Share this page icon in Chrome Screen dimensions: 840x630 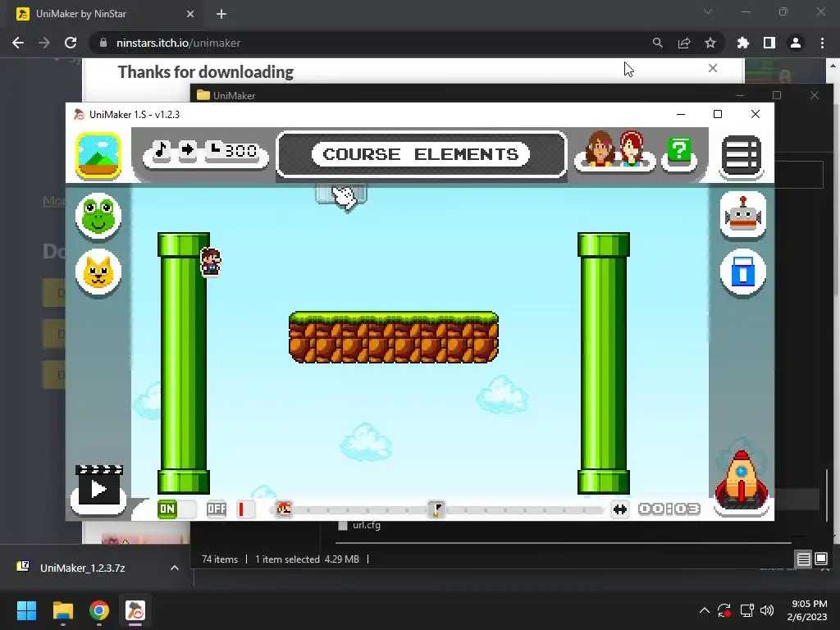coord(684,43)
